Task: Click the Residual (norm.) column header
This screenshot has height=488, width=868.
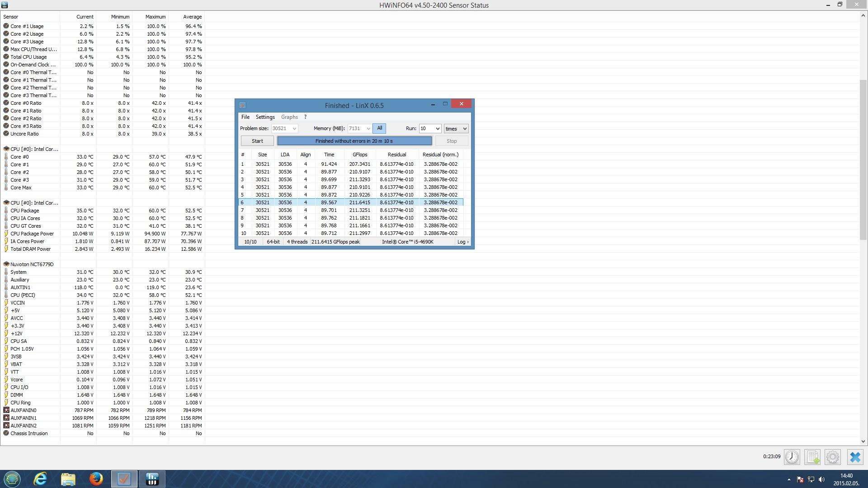Action: (440, 155)
